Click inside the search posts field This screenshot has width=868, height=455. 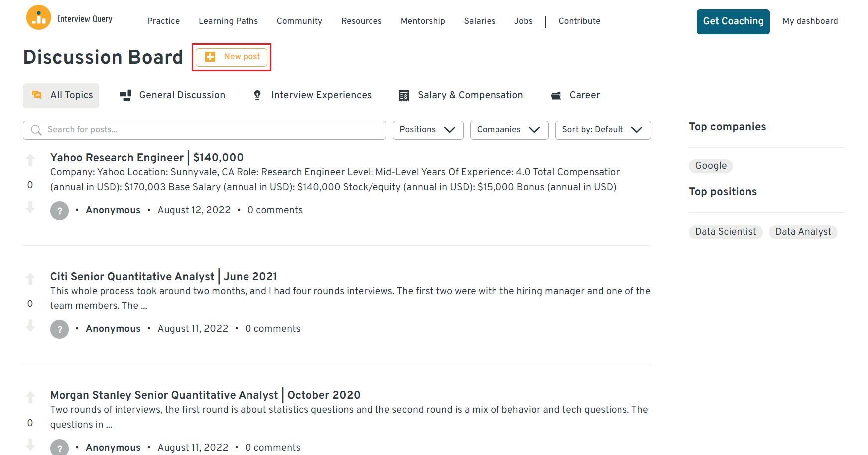pyautogui.click(x=199, y=130)
